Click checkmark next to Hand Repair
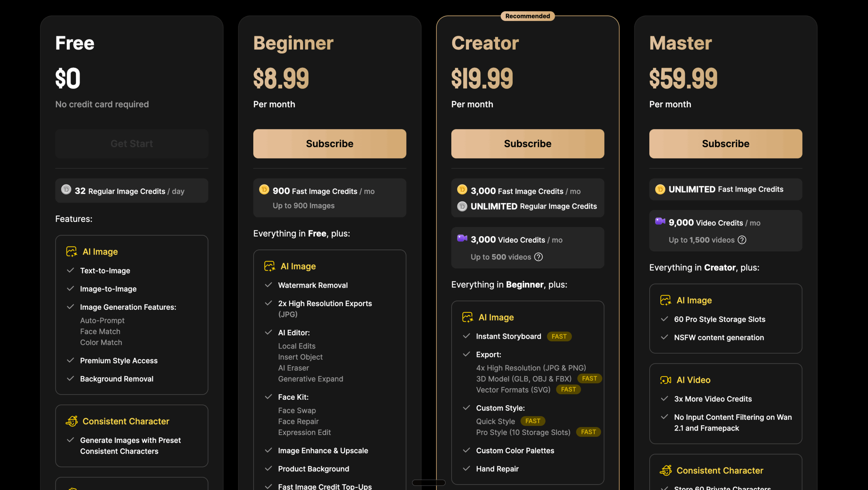The image size is (868, 490). [x=466, y=469]
